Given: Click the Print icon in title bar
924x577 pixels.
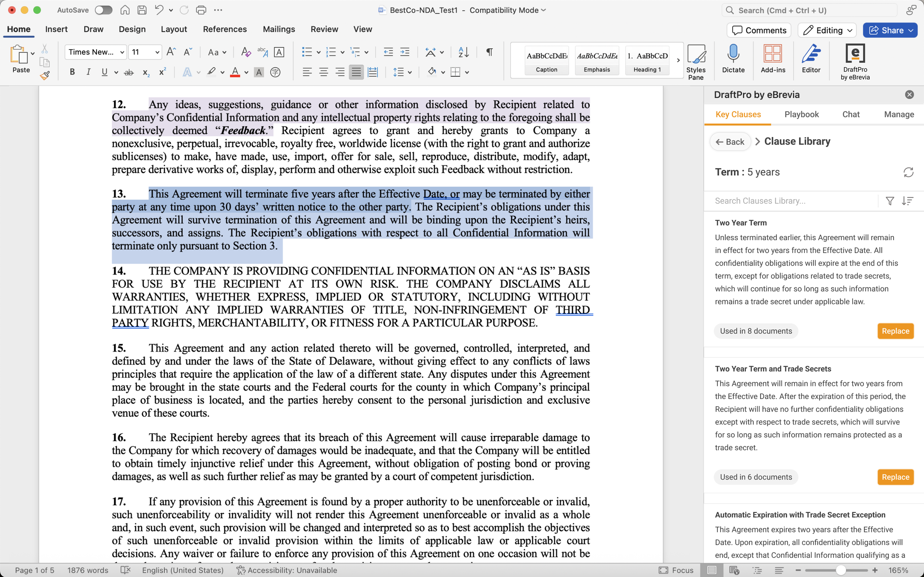Looking at the screenshot, I should click(x=201, y=10).
